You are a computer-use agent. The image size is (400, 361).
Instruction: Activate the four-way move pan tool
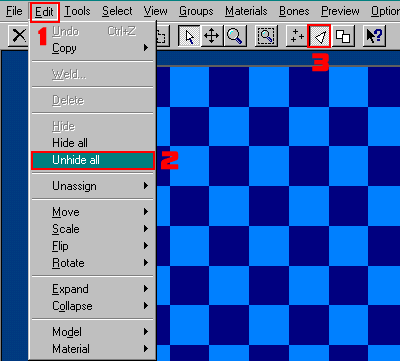click(212, 36)
